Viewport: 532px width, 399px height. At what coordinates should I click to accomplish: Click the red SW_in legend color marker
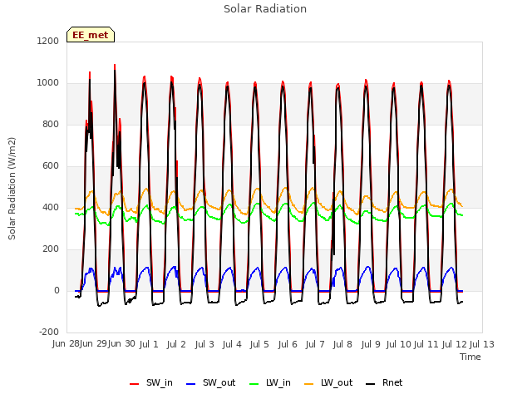click(135, 384)
